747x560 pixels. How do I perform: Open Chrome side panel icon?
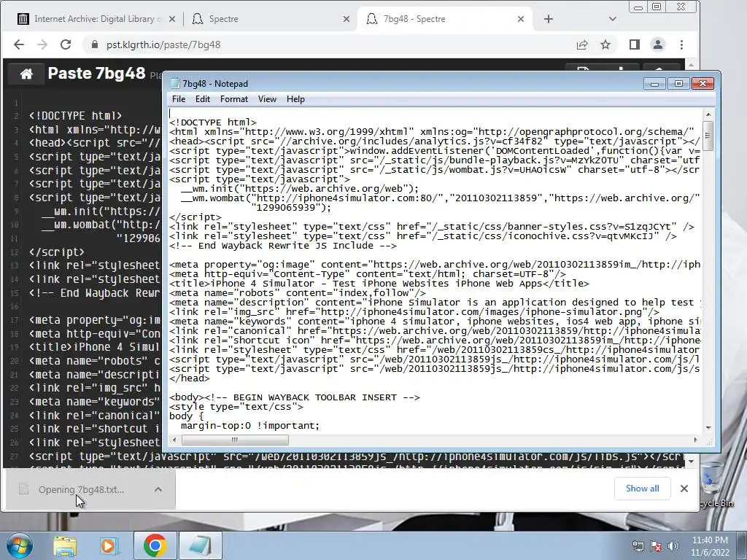(x=634, y=44)
